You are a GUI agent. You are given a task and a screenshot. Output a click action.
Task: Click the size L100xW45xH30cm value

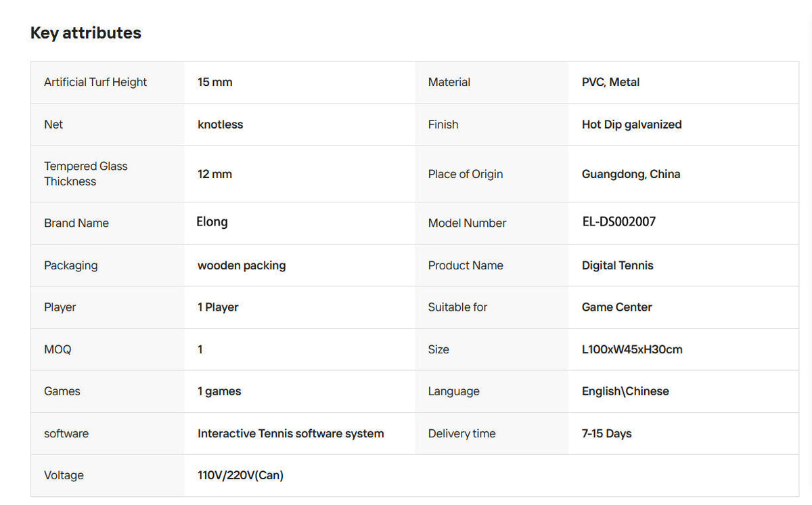click(x=632, y=350)
